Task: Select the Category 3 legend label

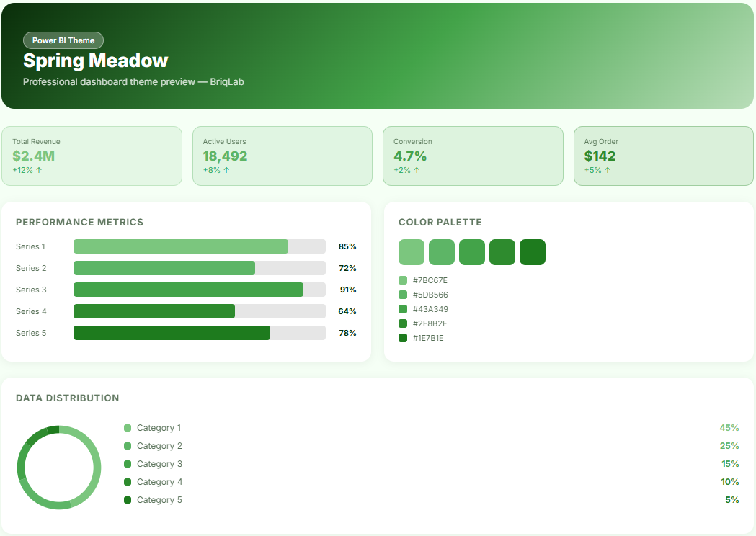Action: click(159, 464)
